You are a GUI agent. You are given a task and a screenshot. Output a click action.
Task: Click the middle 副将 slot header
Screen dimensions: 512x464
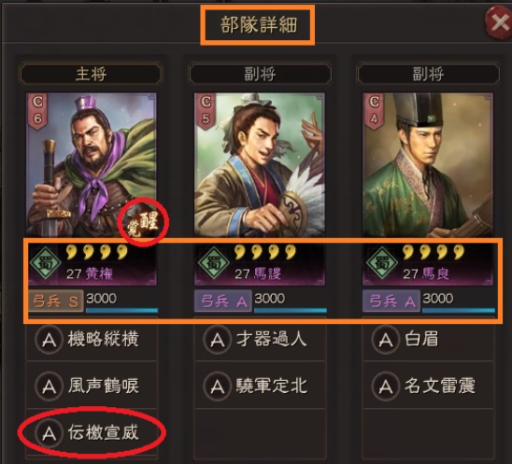pos(260,74)
